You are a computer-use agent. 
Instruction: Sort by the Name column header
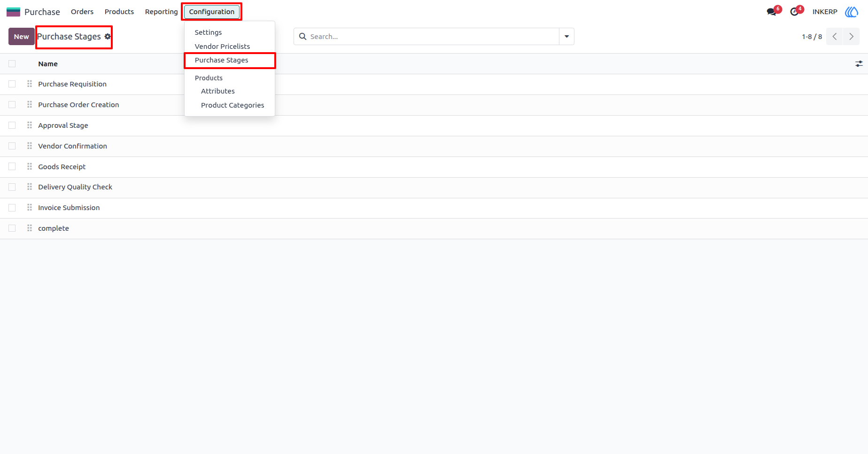[48, 64]
